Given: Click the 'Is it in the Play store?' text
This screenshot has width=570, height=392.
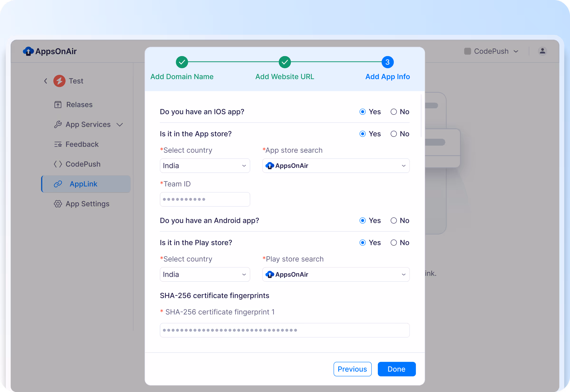Looking at the screenshot, I should [x=196, y=243].
